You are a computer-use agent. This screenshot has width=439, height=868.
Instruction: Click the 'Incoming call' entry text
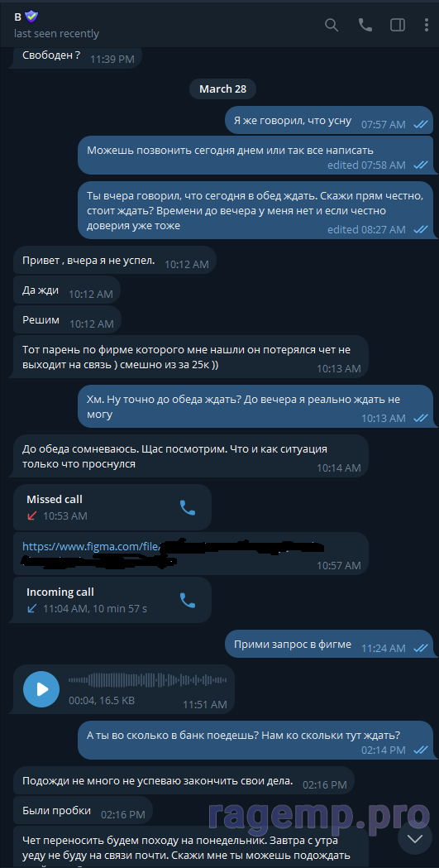point(60,592)
